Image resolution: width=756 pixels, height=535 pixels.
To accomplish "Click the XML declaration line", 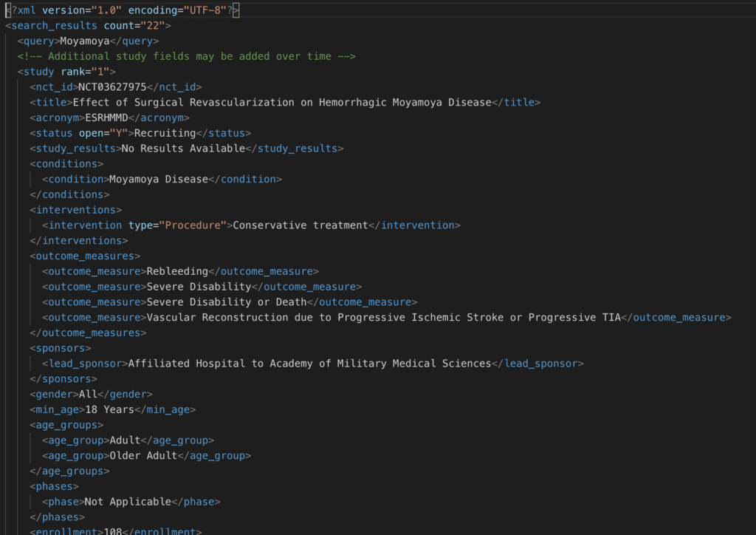I will [123, 10].
